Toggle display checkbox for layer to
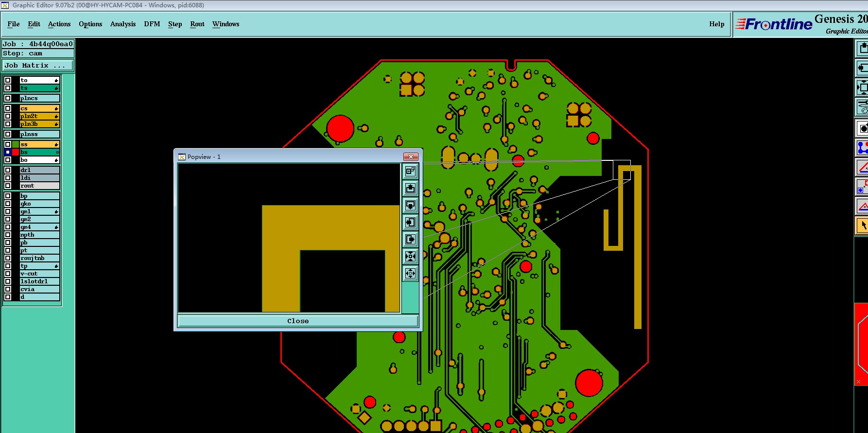 click(8, 80)
